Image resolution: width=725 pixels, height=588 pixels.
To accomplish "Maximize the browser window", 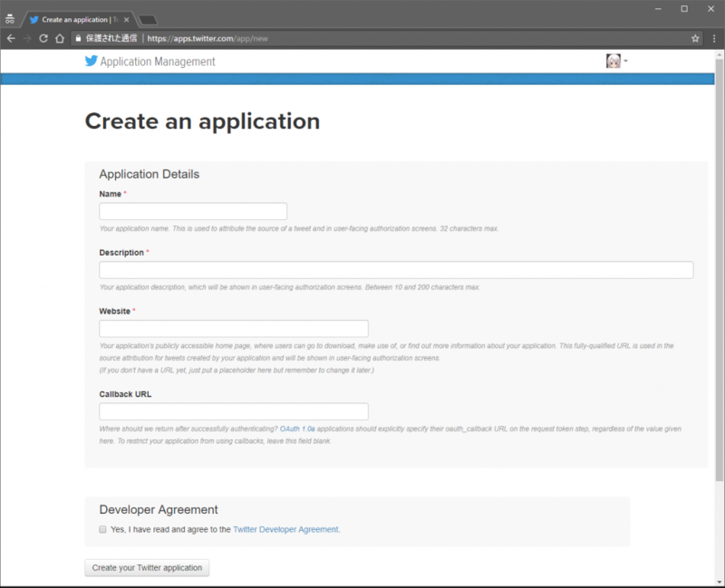I will click(x=684, y=9).
